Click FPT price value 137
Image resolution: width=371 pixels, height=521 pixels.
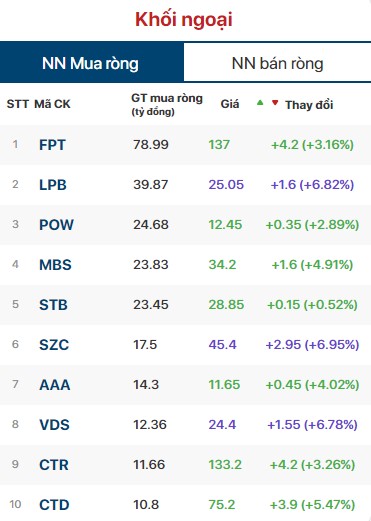219,145
